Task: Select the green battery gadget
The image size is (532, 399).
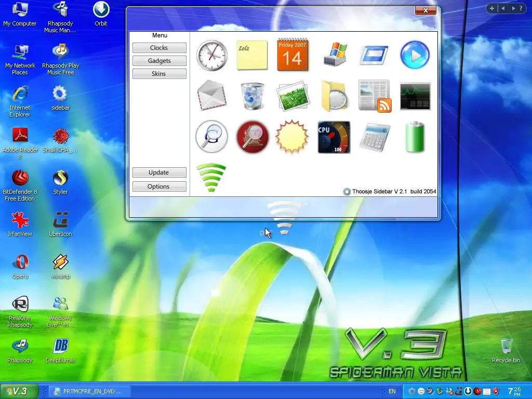Action: point(415,137)
